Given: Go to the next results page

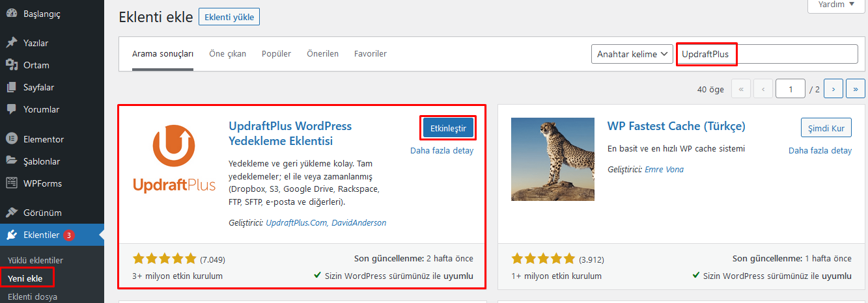Looking at the screenshot, I should coord(833,89).
